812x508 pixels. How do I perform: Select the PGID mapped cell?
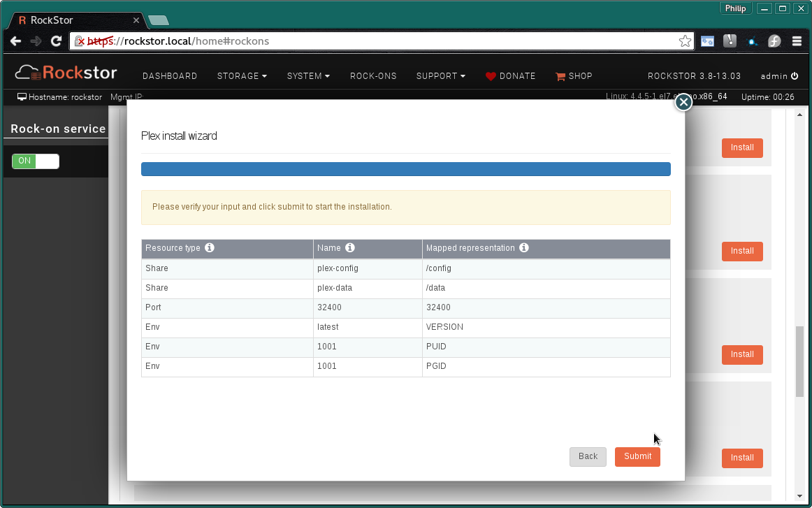(x=546, y=367)
